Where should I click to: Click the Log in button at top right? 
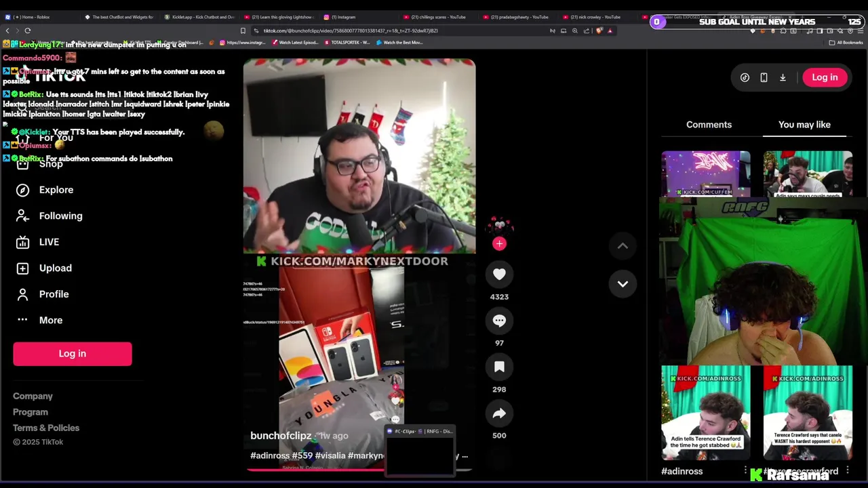click(x=825, y=77)
